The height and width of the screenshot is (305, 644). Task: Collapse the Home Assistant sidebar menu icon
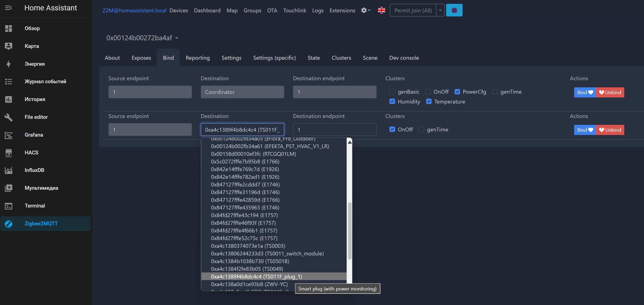tap(8, 8)
